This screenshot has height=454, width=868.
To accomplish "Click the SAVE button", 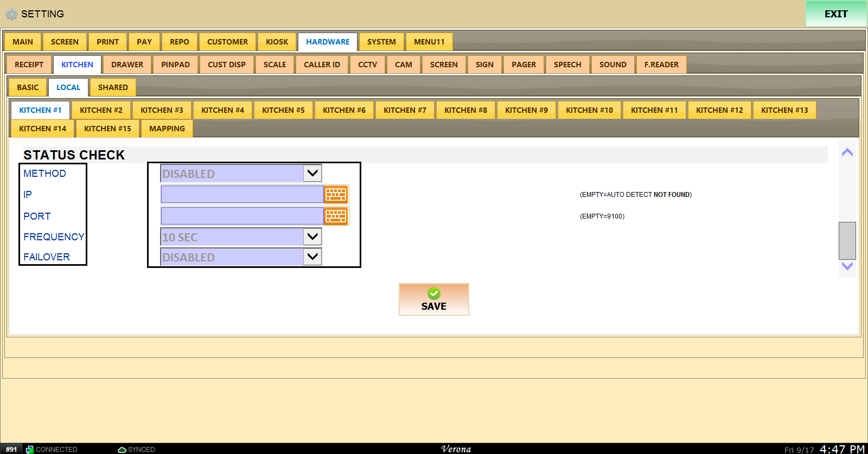I will (x=434, y=299).
